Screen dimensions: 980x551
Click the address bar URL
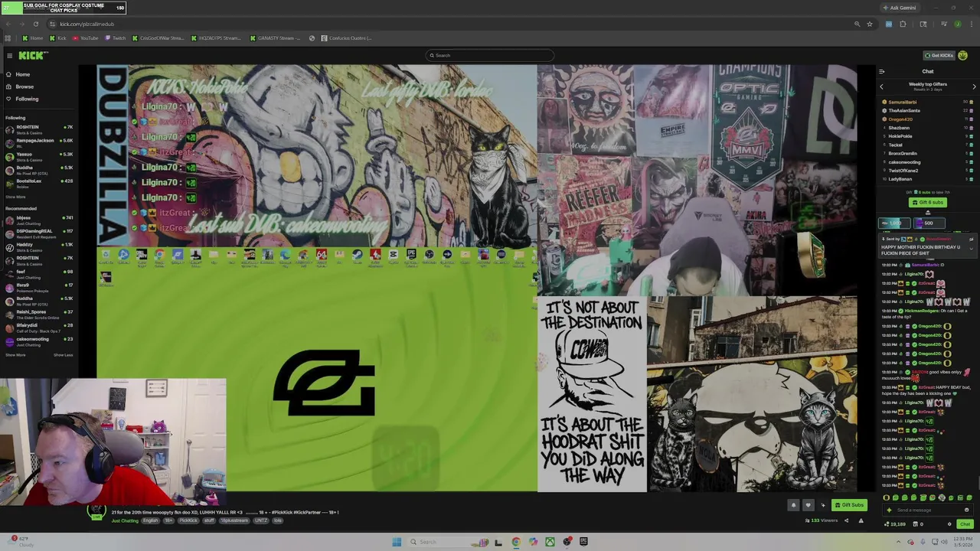(87, 24)
